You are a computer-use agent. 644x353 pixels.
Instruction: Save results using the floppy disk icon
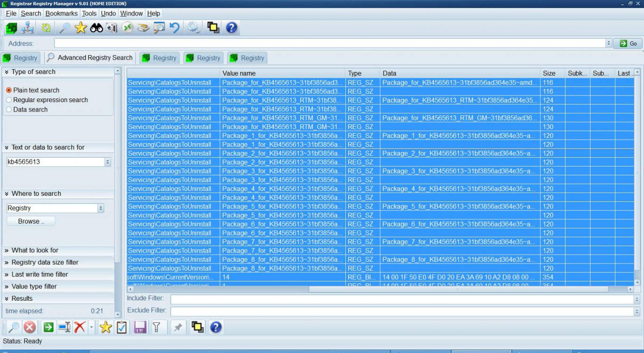click(x=140, y=327)
